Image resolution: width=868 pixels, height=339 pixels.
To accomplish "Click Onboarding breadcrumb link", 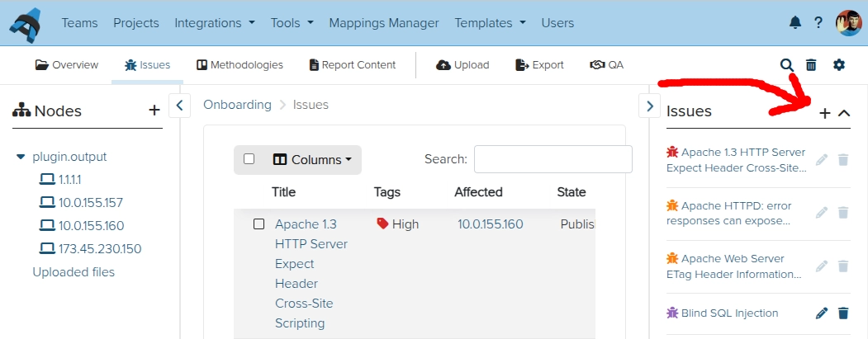I will click(x=238, y=105).
